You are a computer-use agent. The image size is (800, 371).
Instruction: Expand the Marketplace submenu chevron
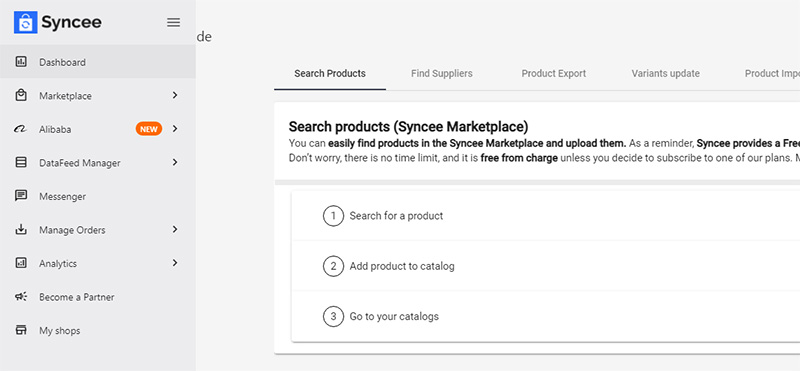pyautogui.click(x=175, y=95)
